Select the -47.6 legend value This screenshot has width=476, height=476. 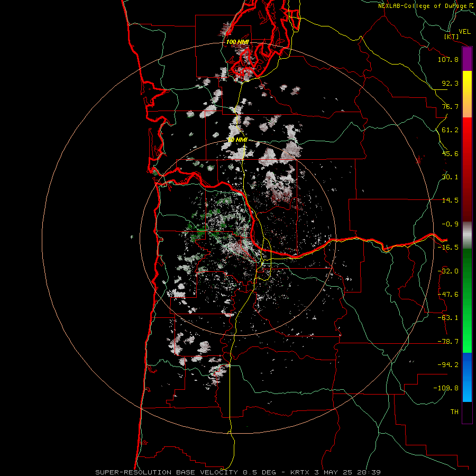(448, 295)
